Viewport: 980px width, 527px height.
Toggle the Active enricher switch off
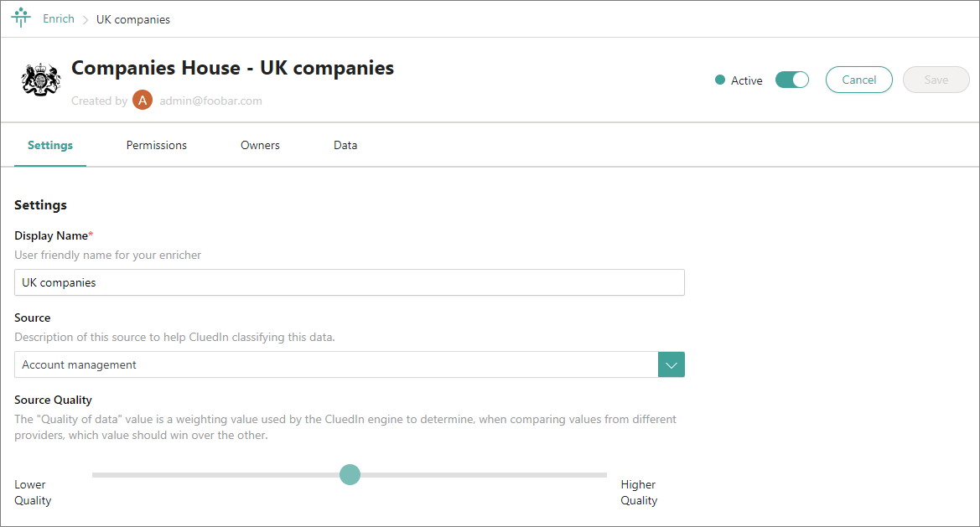point(791,80)
